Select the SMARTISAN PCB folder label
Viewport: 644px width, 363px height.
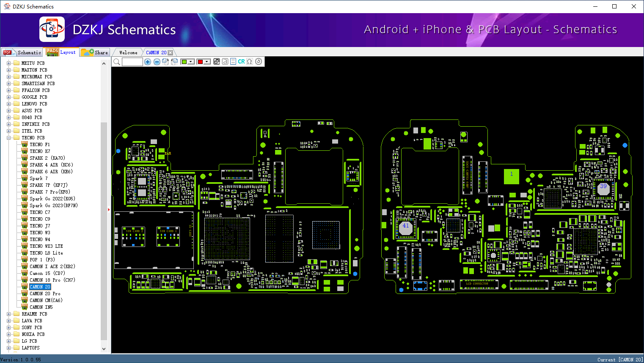[x=38, y=83]
